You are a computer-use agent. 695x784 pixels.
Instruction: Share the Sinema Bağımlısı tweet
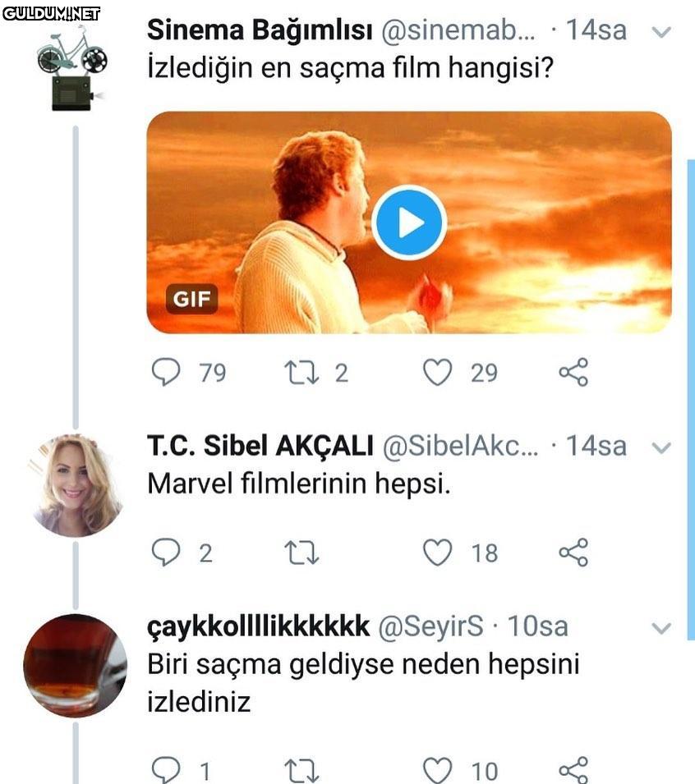(573, 373)
